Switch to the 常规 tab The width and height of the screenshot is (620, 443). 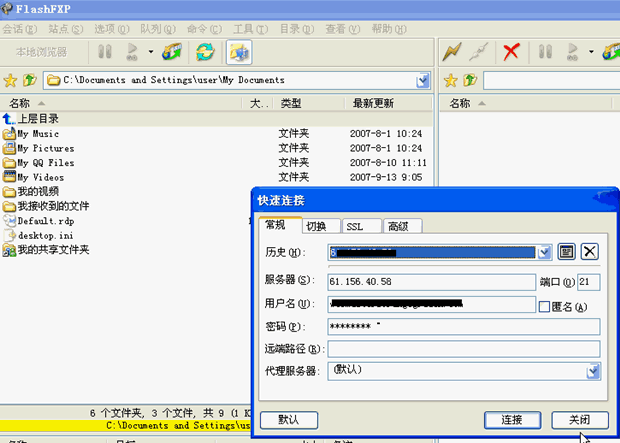tap(280, 225)
